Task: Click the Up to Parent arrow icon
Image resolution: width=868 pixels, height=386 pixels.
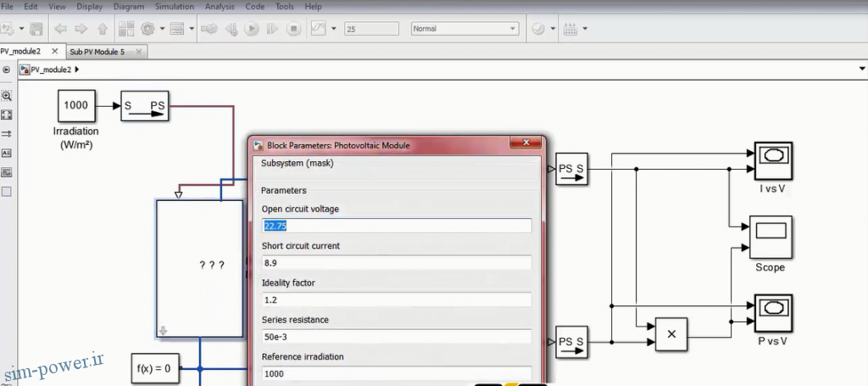Action: pos(103,29)
